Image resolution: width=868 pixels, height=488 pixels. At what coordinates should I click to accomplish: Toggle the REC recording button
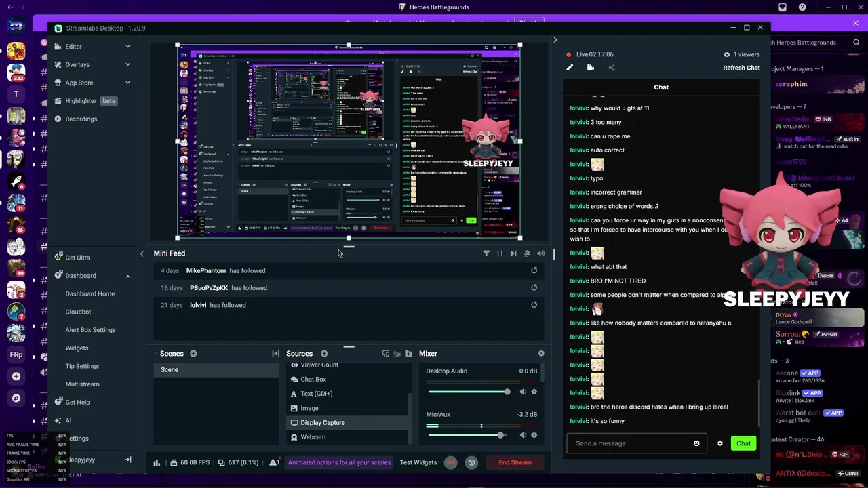(451, 462)
